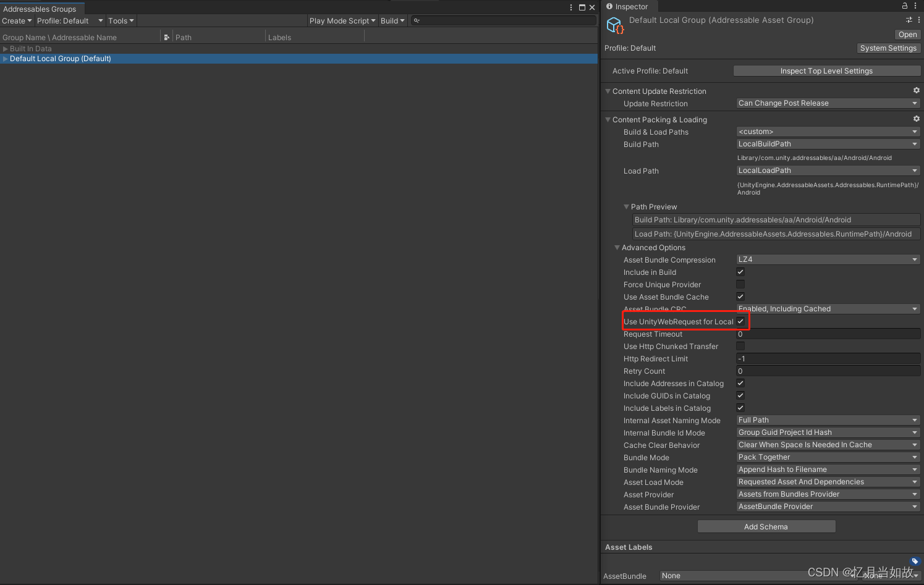This screenshot has height=585, width=924.
Task: Click the Http Redirect Limit field
Action: tap(828, 358)
